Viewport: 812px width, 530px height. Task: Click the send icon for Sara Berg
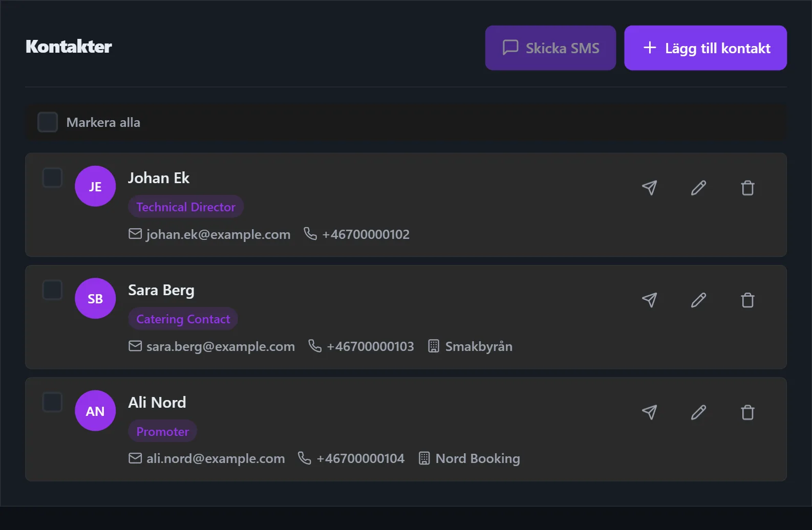(649, 300)
